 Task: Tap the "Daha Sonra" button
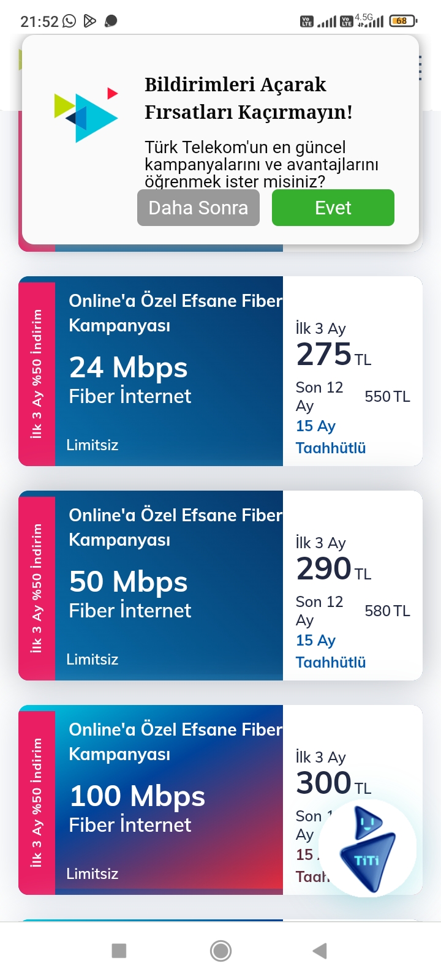point(198,208)
